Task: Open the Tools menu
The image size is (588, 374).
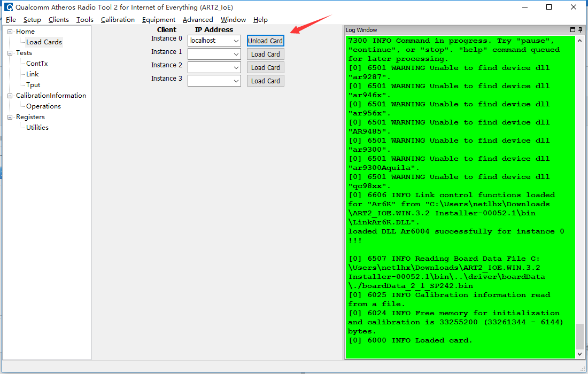Action: coord(85,19)
